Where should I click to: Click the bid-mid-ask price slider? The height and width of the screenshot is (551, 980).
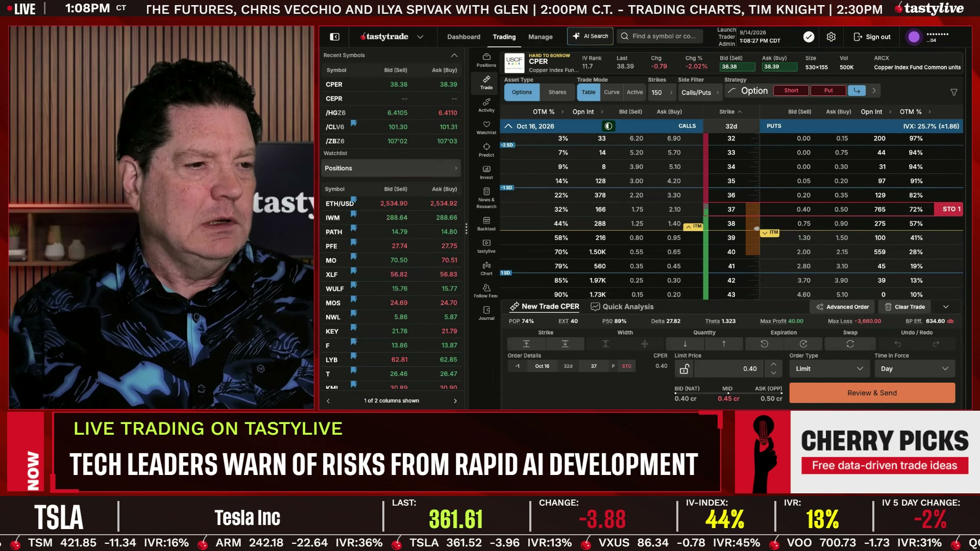coord(728,393)
